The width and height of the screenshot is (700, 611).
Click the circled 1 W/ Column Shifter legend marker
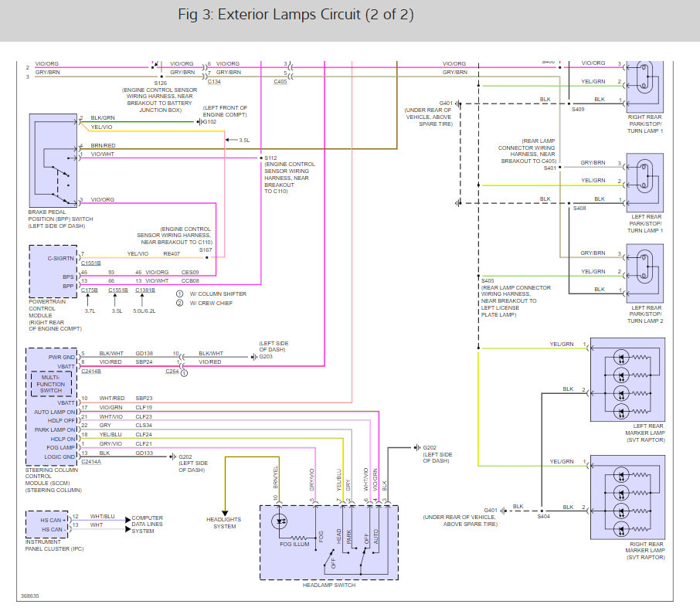coord(179,294)
